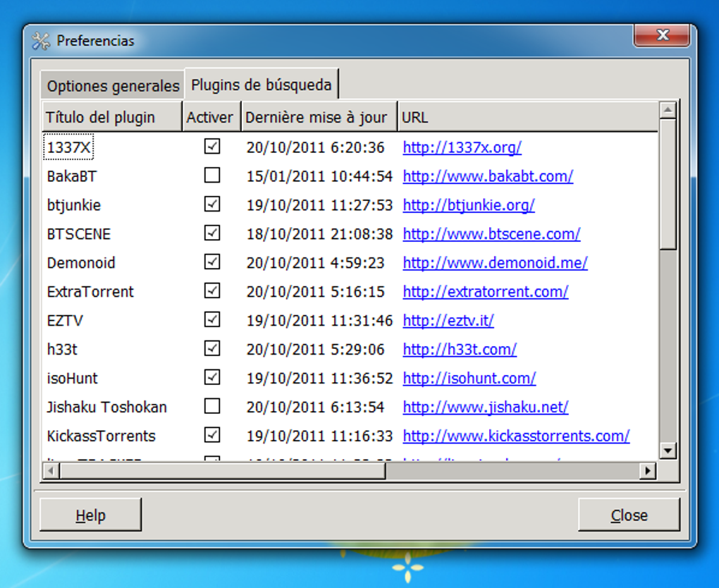
Task: Open the http://h33t.com/ link
Action: (x=460, y=350)
